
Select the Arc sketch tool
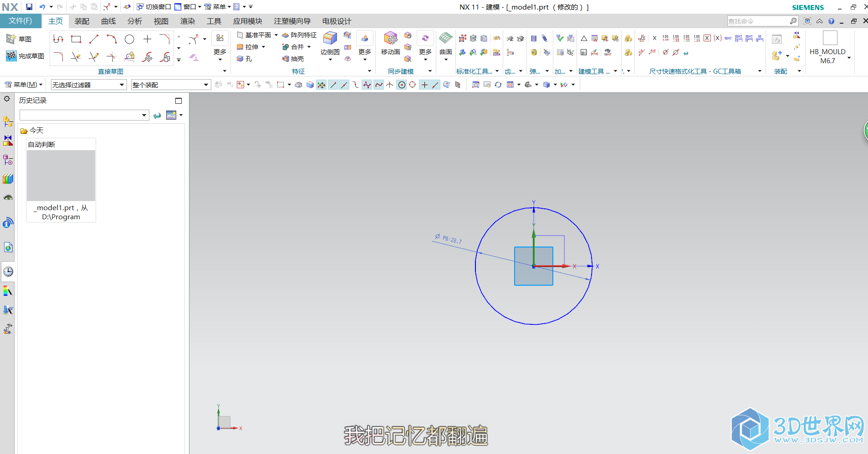tap(112, 39)
